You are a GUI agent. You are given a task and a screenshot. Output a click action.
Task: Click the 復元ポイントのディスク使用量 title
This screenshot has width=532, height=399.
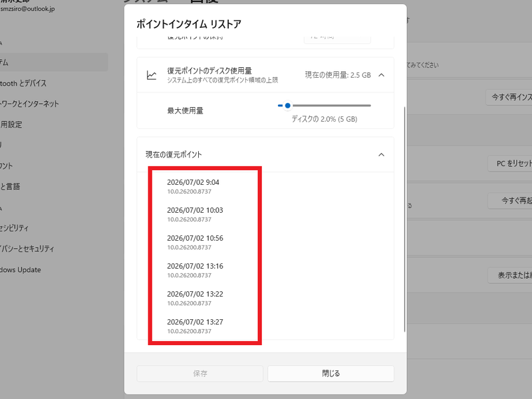click(x=209, y=70)
